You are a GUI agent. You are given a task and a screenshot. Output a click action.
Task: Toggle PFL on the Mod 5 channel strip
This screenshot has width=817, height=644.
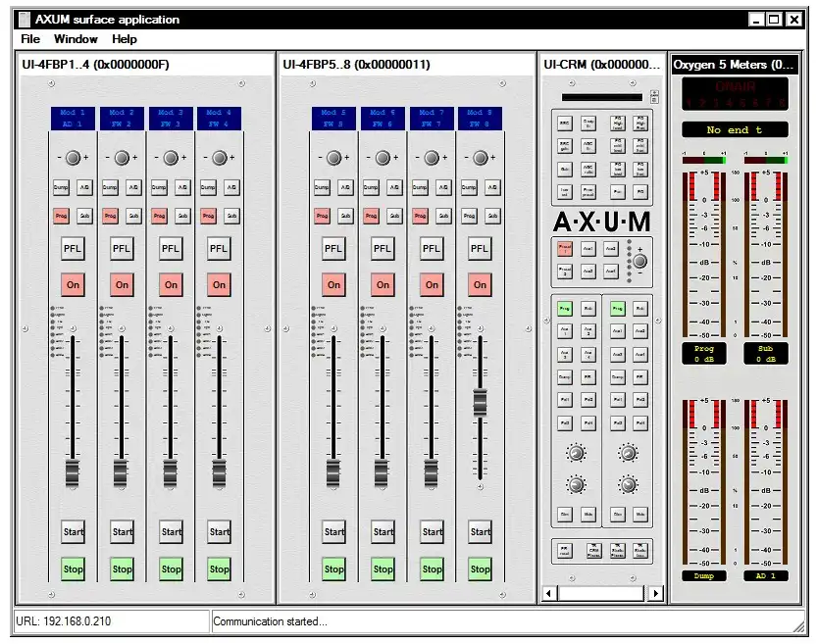(333, 248)
